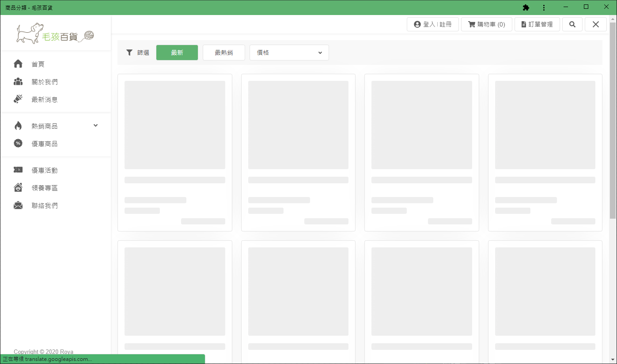This screenshot has height=364, width=617.
Task: Open 訂單管理 button
Action: [537, 24]
